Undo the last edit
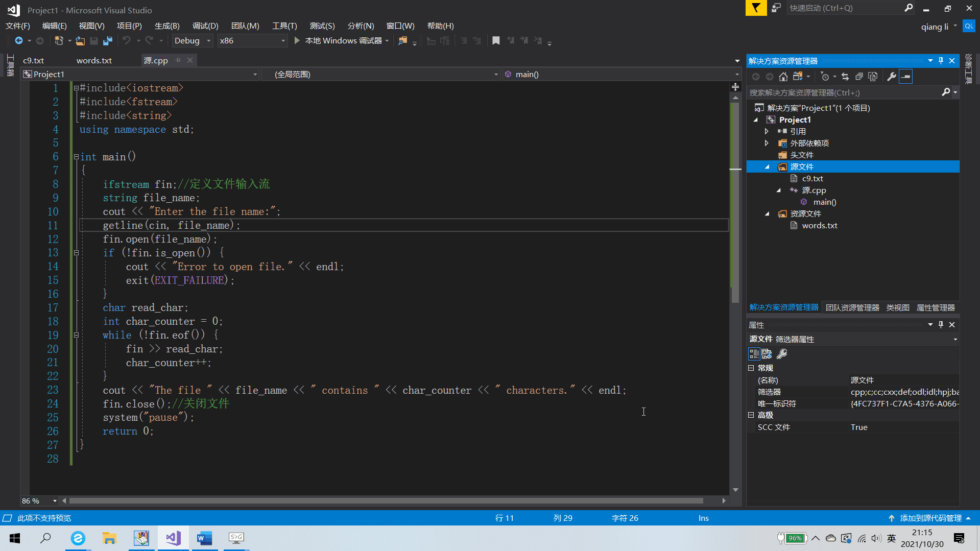This screenshot has width=980, height=551. coord(126,41)
